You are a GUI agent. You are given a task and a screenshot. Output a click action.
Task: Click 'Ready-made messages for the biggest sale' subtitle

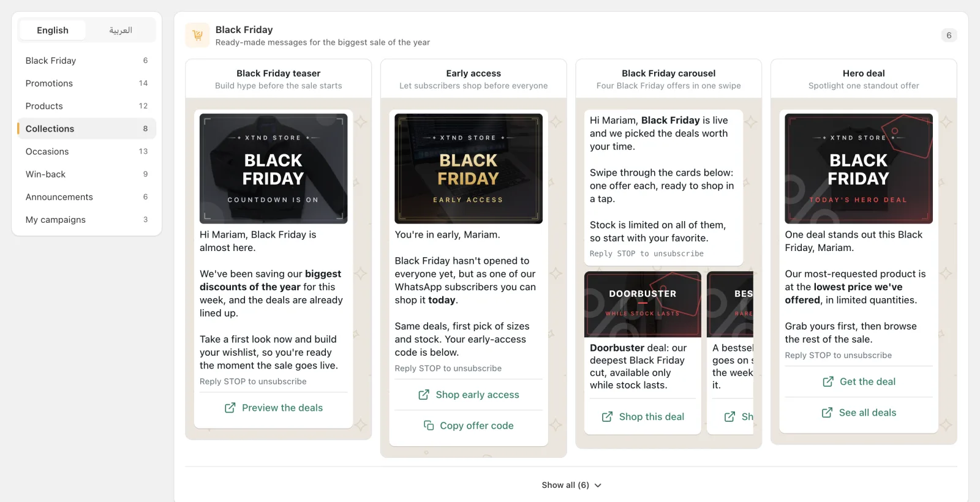(323, 42)
